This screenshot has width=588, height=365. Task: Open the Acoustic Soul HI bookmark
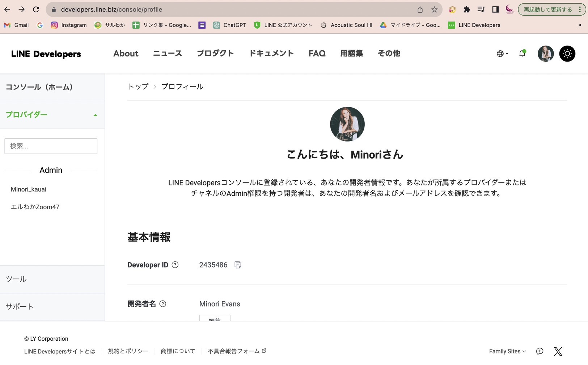pyautogui.click(x=346, y=25)
